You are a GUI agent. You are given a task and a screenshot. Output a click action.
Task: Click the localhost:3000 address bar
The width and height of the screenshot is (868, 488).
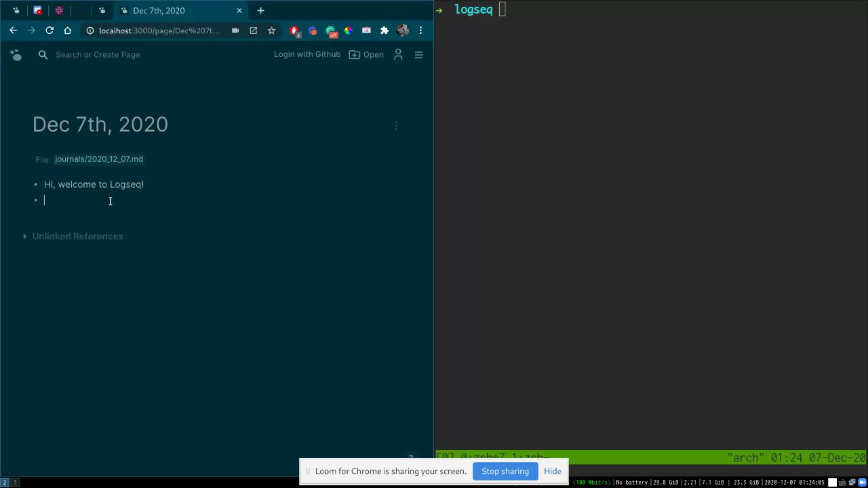tap(159, 30)
